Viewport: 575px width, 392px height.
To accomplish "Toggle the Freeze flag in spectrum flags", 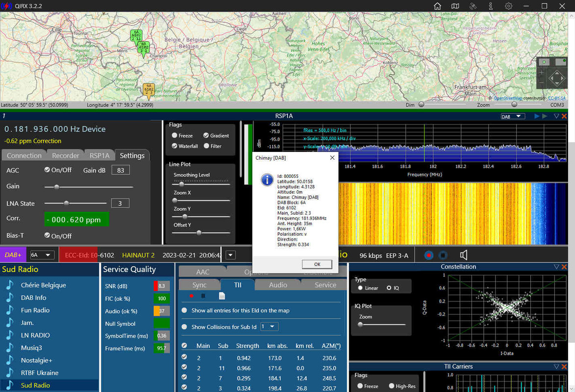I will (x=175, y=136).
